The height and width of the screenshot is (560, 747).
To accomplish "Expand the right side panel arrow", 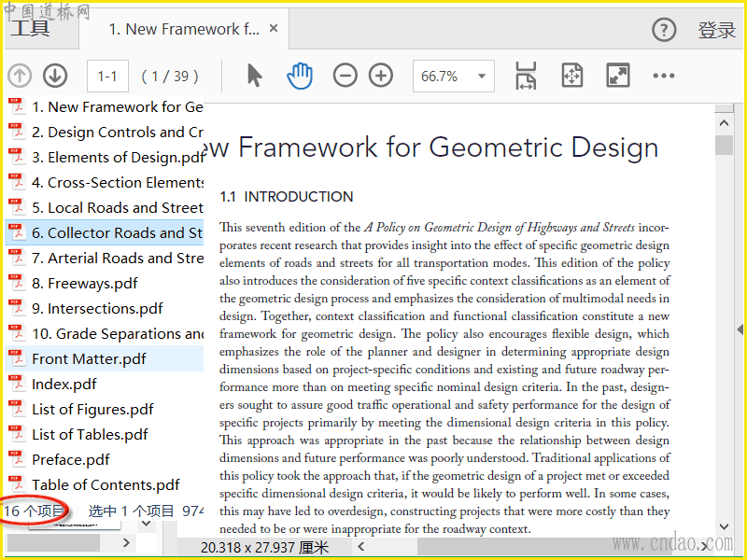I will click(x=740, y=329).
